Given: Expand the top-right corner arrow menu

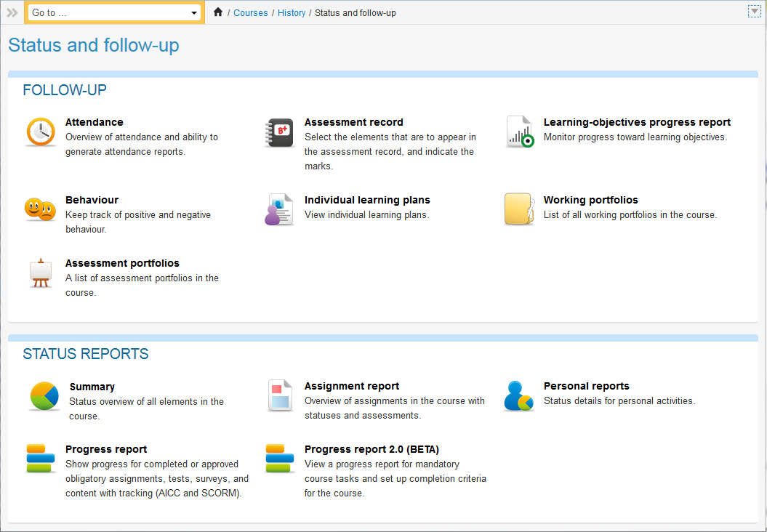Looking at the screenshot, I should [754, 12].
